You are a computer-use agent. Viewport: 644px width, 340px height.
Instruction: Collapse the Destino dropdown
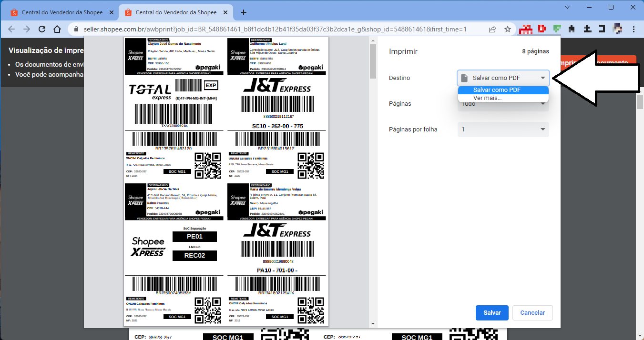click(503, 78)
